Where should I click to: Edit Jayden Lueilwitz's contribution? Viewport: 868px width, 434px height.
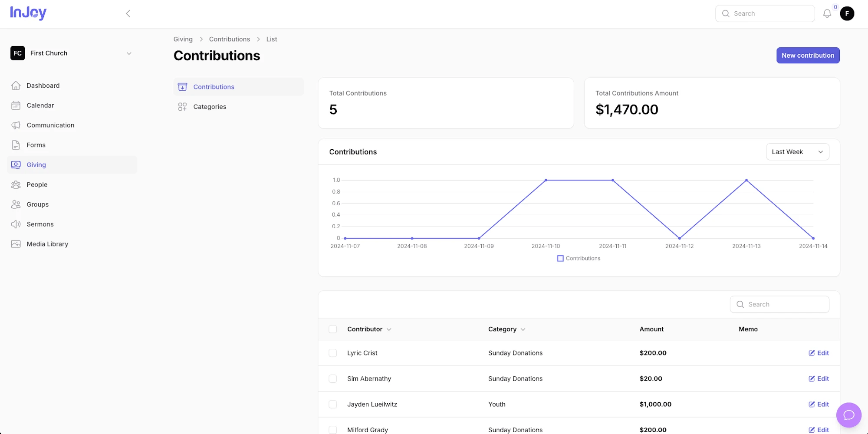(819, 404)
